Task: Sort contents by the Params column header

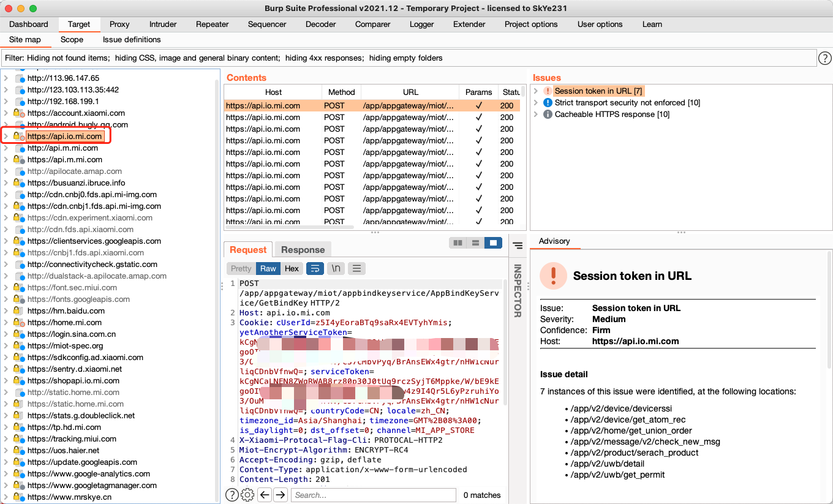Action: tap(478, 92)
